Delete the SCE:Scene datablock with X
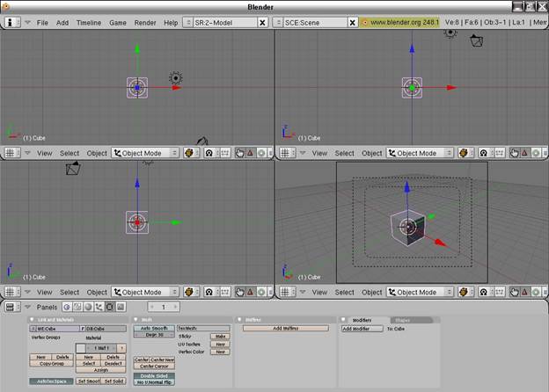 [354, 22]
